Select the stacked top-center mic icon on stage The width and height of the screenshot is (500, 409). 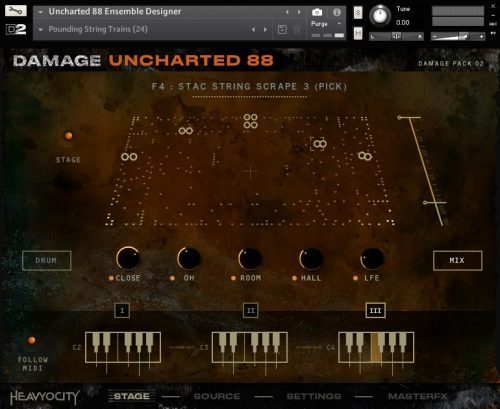coord(250,121)
